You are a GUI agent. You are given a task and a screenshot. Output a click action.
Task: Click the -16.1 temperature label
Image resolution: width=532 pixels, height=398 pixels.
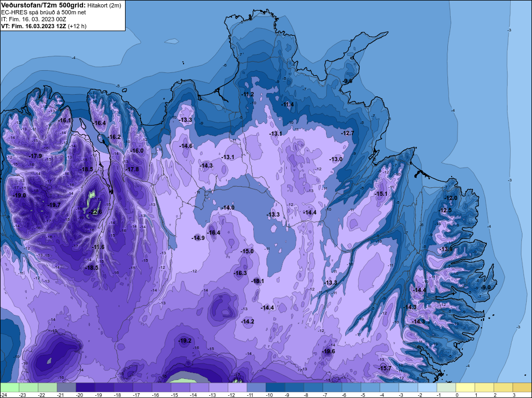65,120
